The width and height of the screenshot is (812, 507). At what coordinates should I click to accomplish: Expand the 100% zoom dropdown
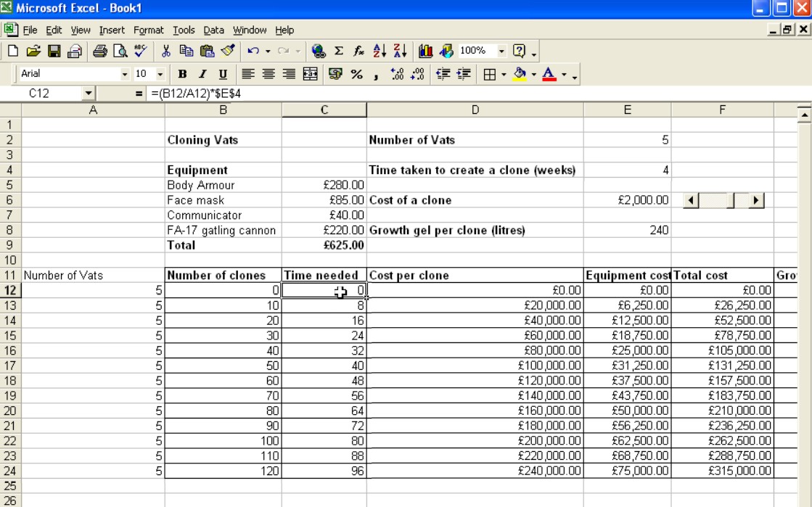tap(500, 52)
